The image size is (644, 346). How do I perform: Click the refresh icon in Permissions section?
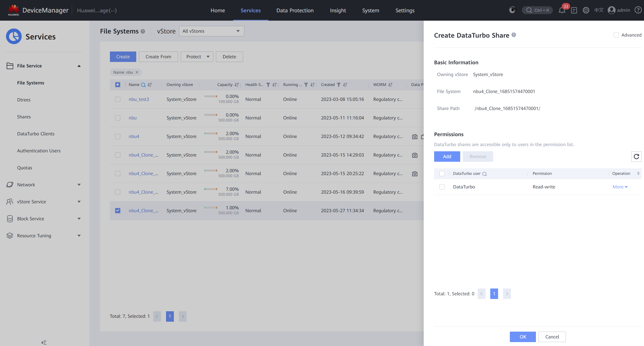(x=636, y=157)
